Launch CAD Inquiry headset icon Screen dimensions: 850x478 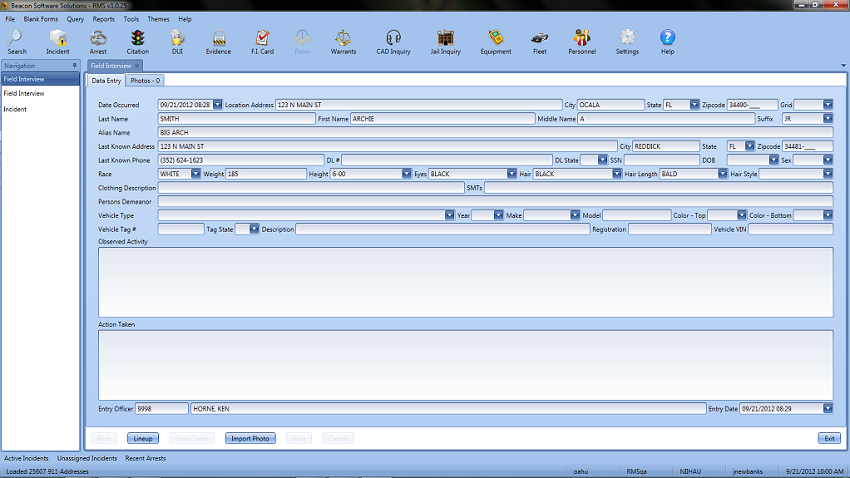coord(394,39)
